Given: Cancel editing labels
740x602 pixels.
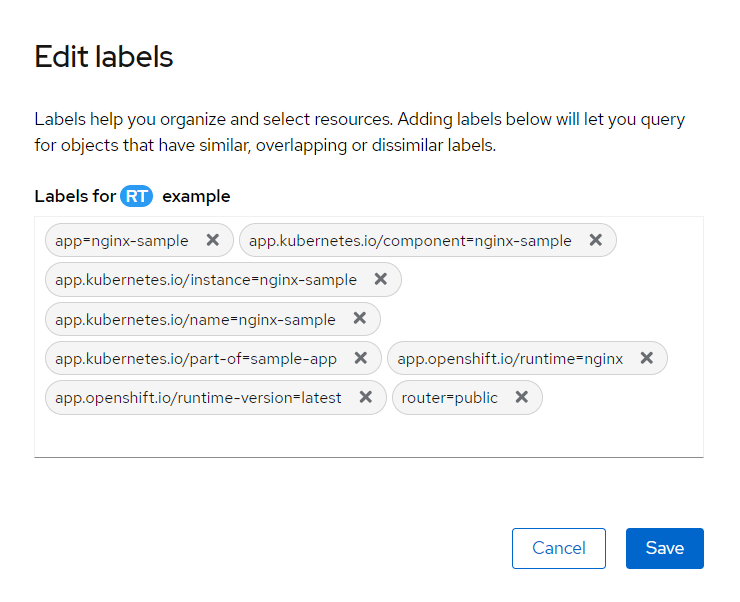Looking at the screenshot, I should (x=558, y=548).
